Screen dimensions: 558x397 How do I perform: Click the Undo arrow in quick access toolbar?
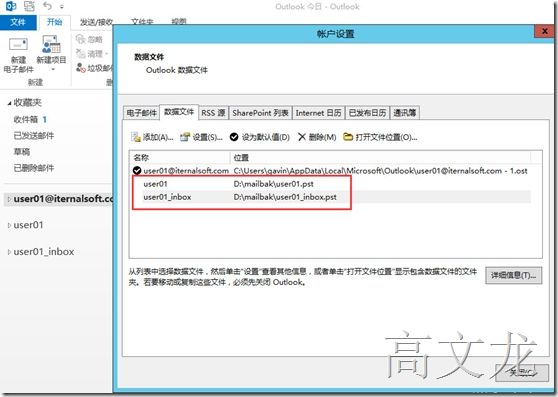pyautogui.click(x=47, y=6)
